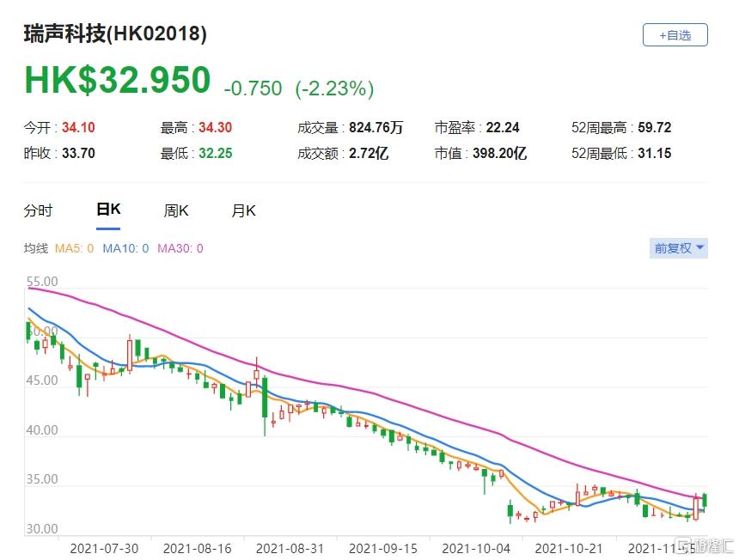Screen dimensions: 739x560
Task: Select the 日K daily chart tab
Action: [x=108, y=210]
